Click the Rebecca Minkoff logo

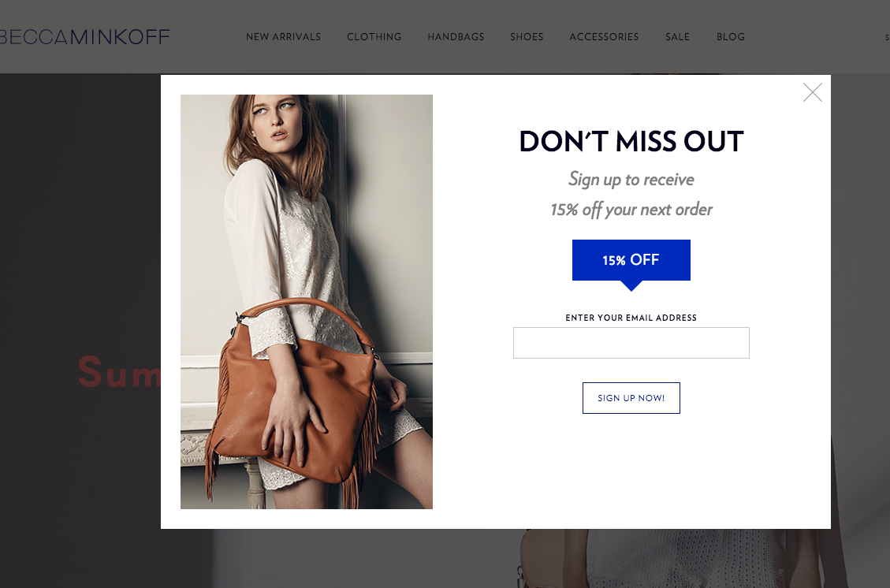84,37
